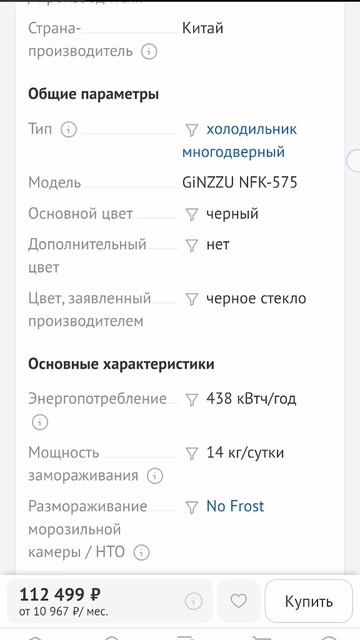Click filter icon beside No Frost
This screenshot has height=640, width=360.
click(192, 507)
